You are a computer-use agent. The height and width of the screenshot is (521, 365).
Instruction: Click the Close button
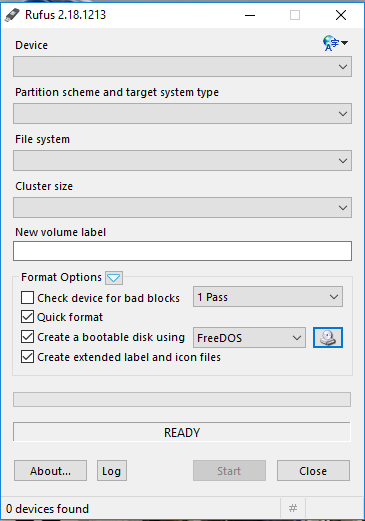coord(313,471)
